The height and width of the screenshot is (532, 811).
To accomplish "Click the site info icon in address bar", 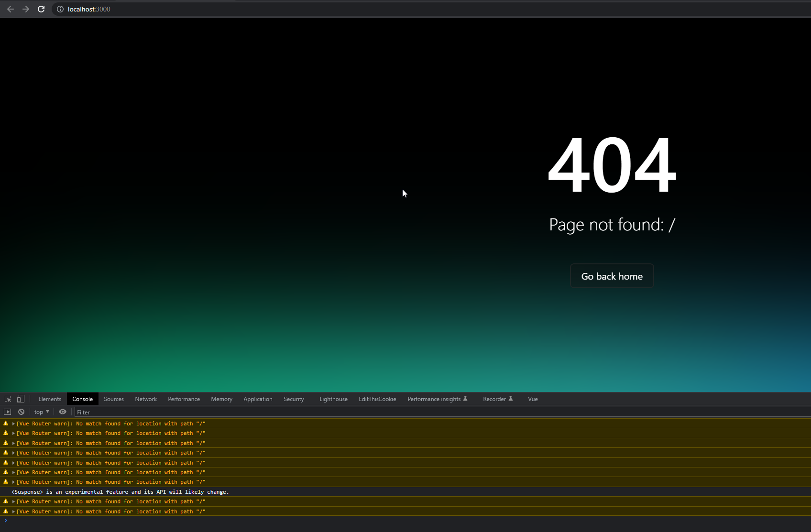I will click(x=60, y=9).
